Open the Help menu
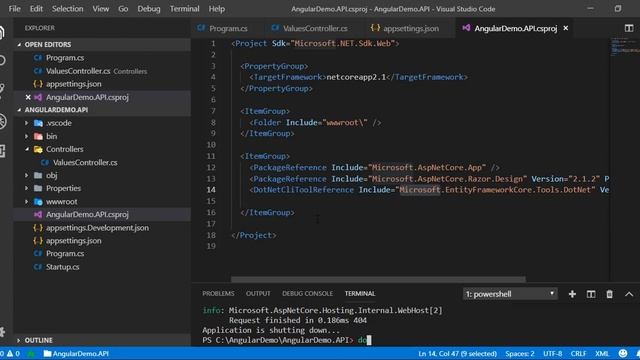Screen dimensions: 640x360 217,9
